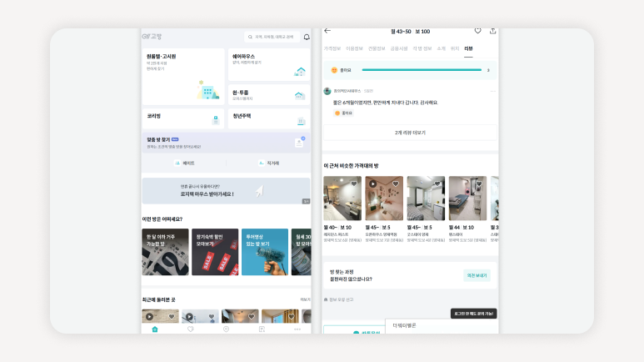Click the 2개 리뷰 더보기 button
The image size is (644, 362).
[x=410, y=133]
